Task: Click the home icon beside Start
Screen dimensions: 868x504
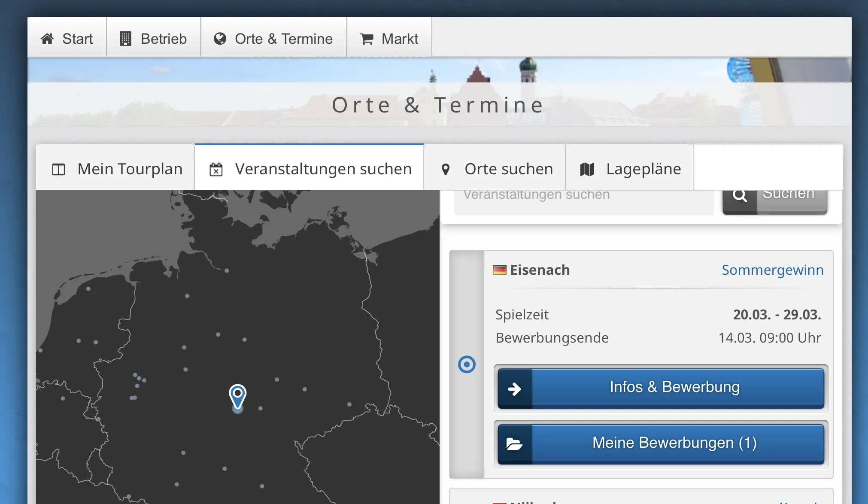Action: tap(47, 39)
